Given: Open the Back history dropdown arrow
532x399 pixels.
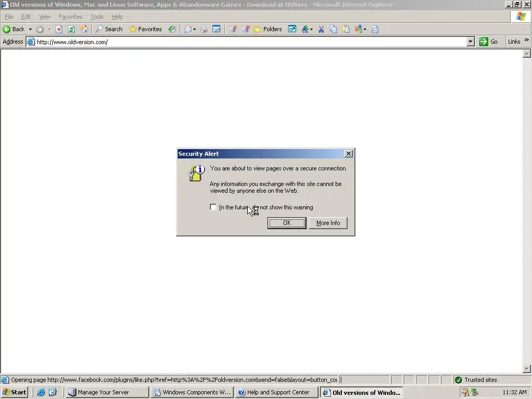Looking at the screenshot, I should [x=30, y=30].
